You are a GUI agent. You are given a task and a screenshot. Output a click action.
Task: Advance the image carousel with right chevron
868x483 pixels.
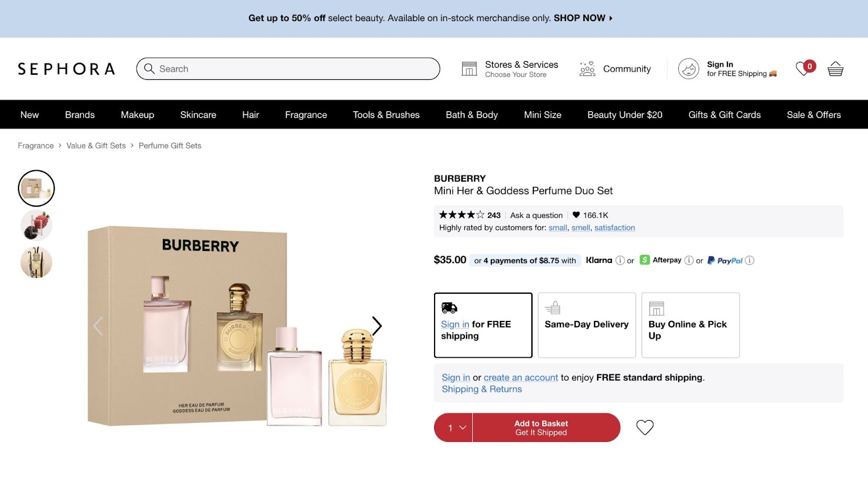[377, 326]
